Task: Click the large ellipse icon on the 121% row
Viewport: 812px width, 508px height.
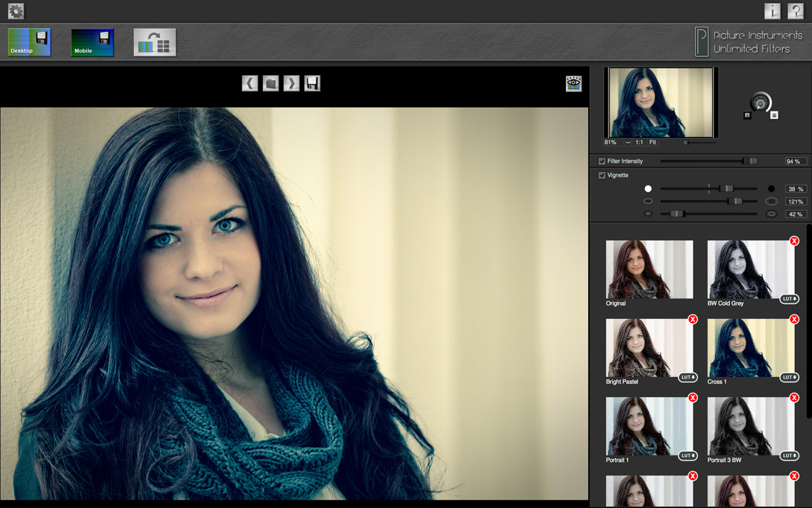Action: click(771, 201)
